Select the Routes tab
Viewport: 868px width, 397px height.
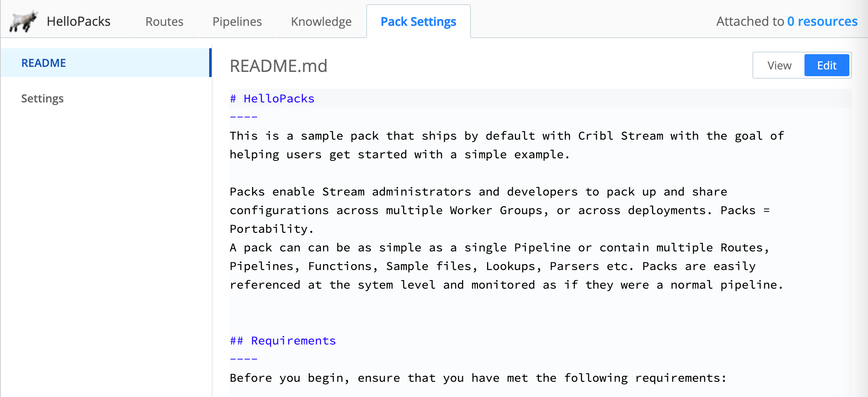point(164,21)
